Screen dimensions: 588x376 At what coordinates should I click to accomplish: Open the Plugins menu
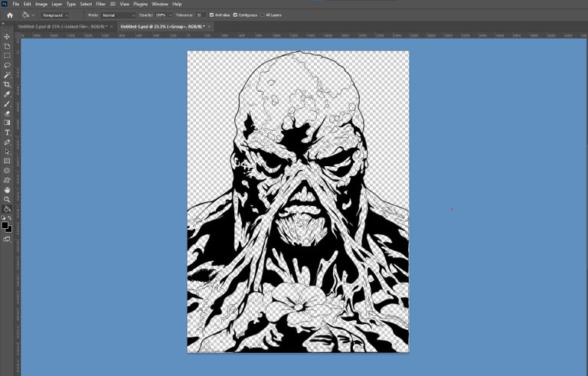tap(140, 4)
